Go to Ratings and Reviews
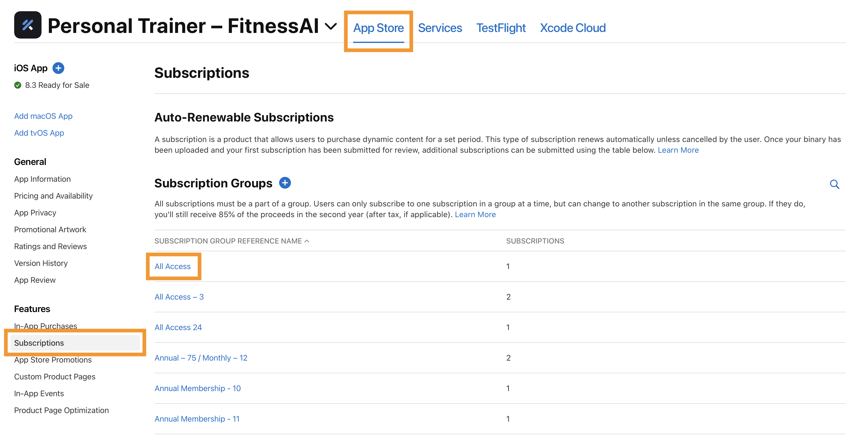This screenshot has width=868, height=445. pos(50,246)
